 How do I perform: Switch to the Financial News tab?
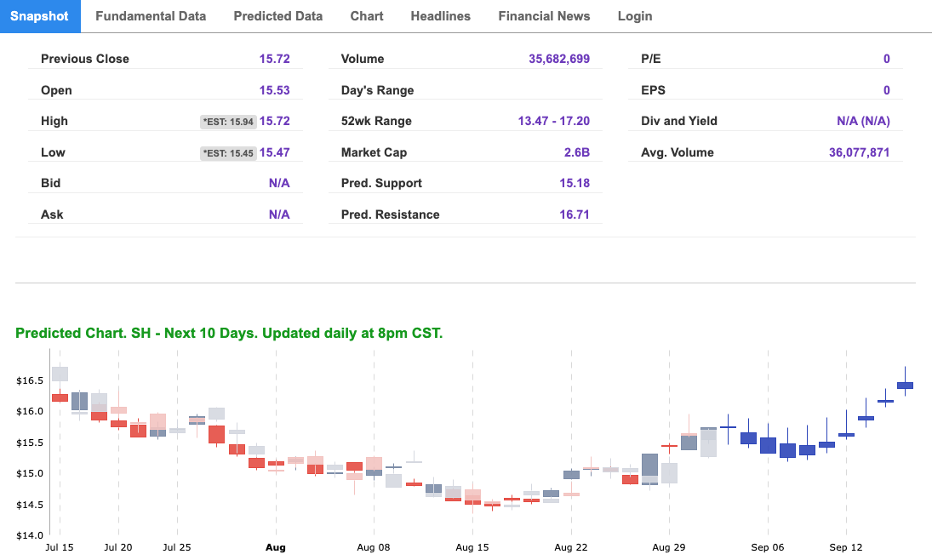(544, 15)
